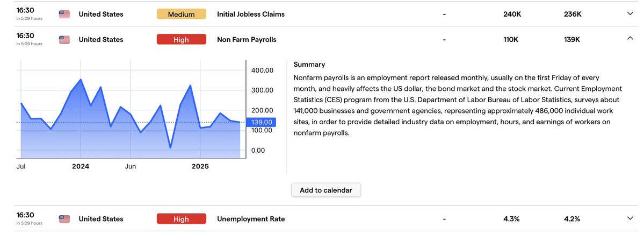This screenshot has height=234, width=644.
Task: Click the US flag in Unemployment Rate row
Action: tap(64, 219)
